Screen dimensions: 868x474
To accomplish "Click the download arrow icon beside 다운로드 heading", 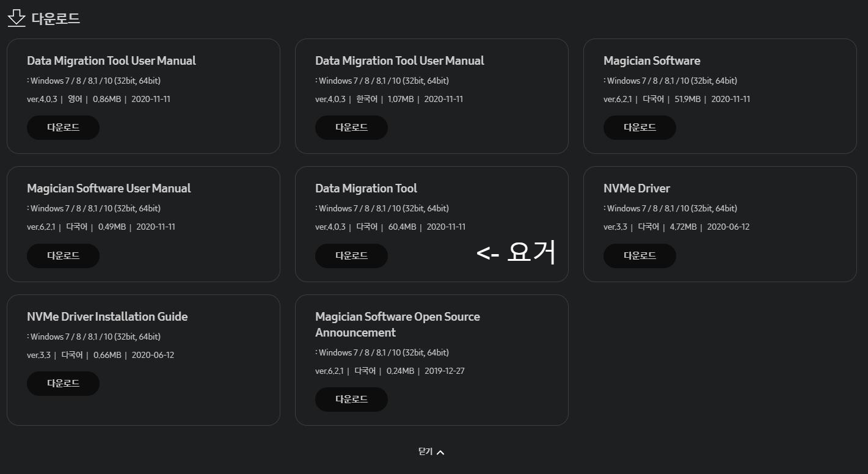I will pyautogui.click(x=16, y=18).
